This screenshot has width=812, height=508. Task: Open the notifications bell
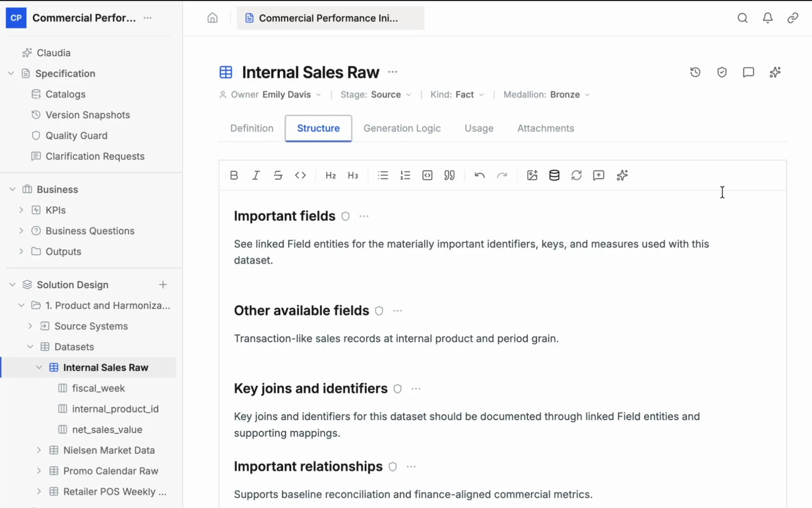767,18
